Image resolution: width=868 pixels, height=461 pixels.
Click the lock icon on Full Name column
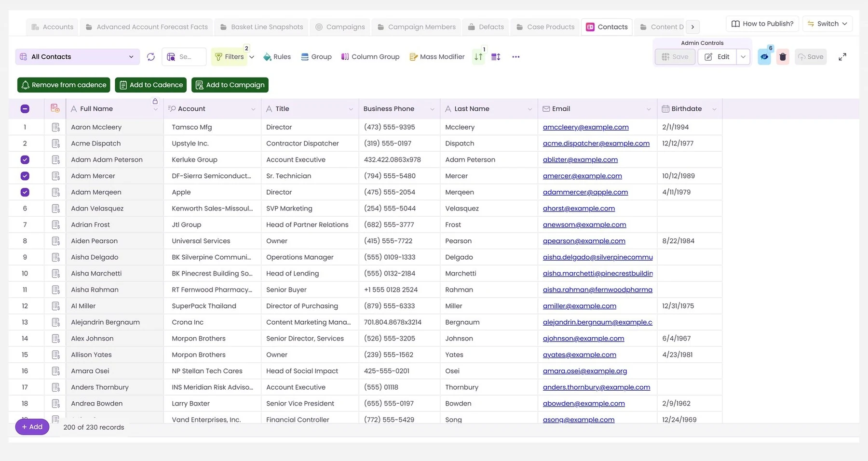pos(155,101)
